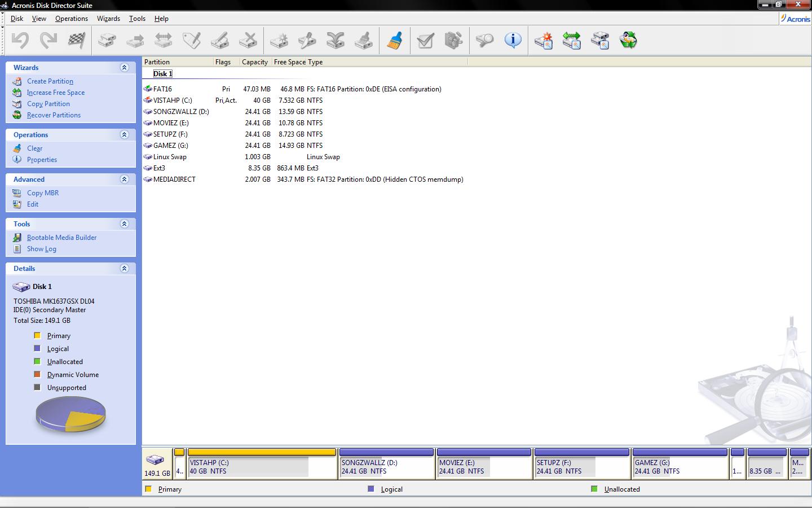Viewport: 812px width, 508px height.
Task: Select the MEDIADIRECT partition row
Action: click(x=303, y=179)
